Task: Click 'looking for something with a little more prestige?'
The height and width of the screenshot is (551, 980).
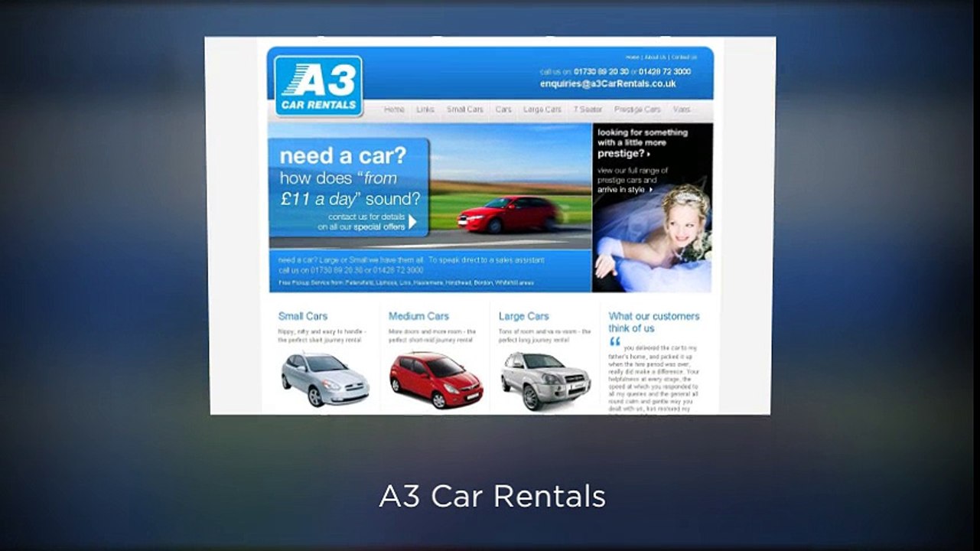Action: click(x=643, y=143)
